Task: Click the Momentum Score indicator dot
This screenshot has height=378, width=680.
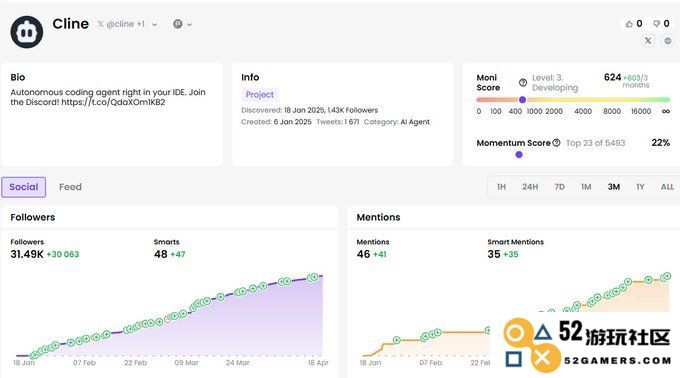Action: (x=519, y=154)
